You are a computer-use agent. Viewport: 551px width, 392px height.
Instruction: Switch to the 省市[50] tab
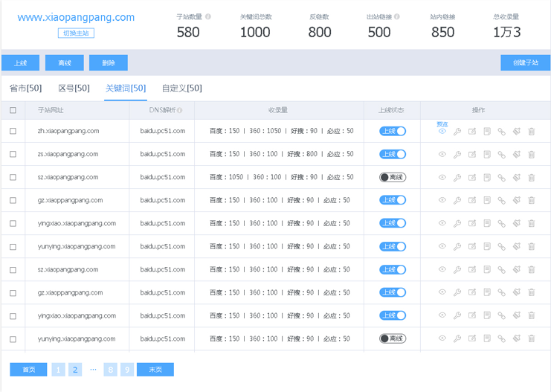[25, 89]
